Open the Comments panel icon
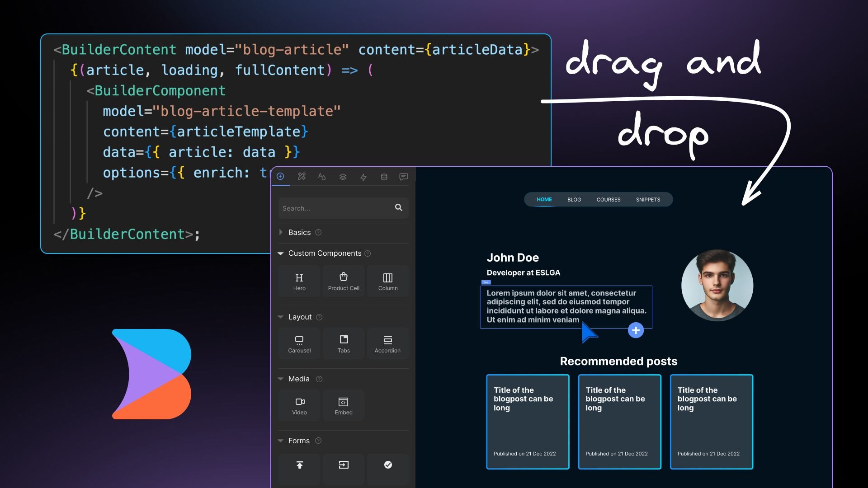This screenshot has height=488, width=868. pos(404,176)
